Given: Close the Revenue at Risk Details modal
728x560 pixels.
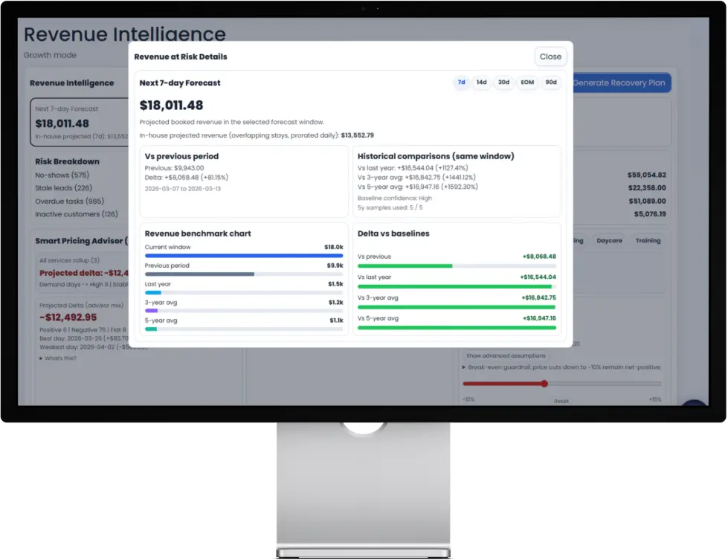Looking at the screenshot, I should pos(550,57).
